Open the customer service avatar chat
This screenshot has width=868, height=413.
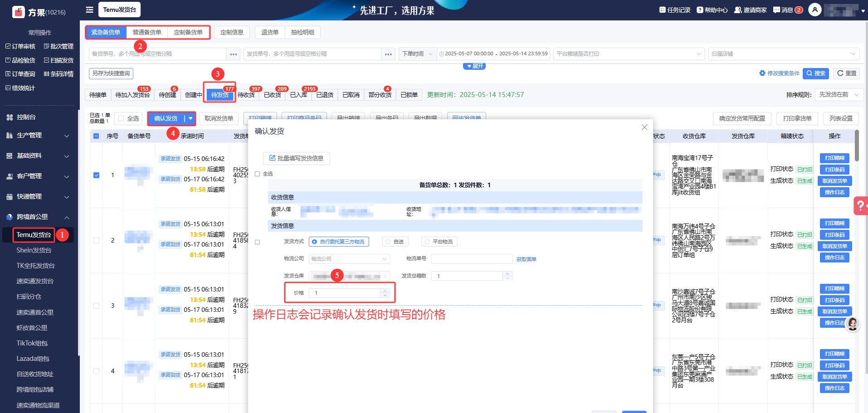tap(853, 324)
